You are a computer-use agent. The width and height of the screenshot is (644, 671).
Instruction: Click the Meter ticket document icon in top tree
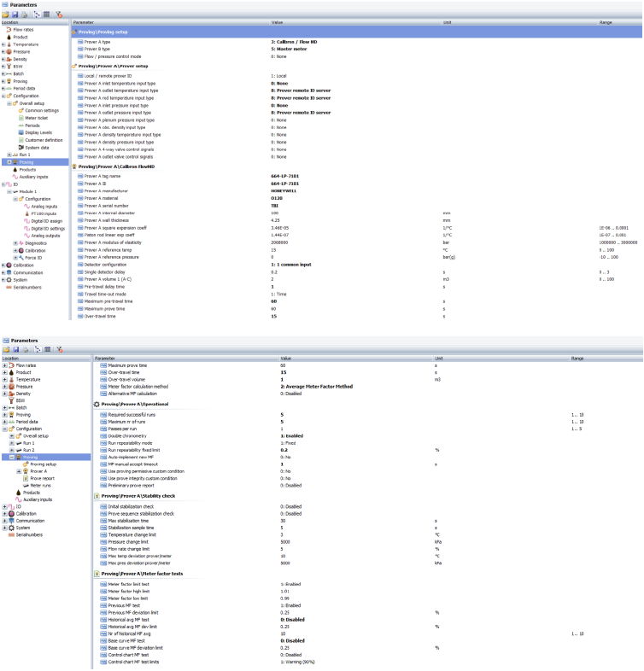[x=21, y=118]
